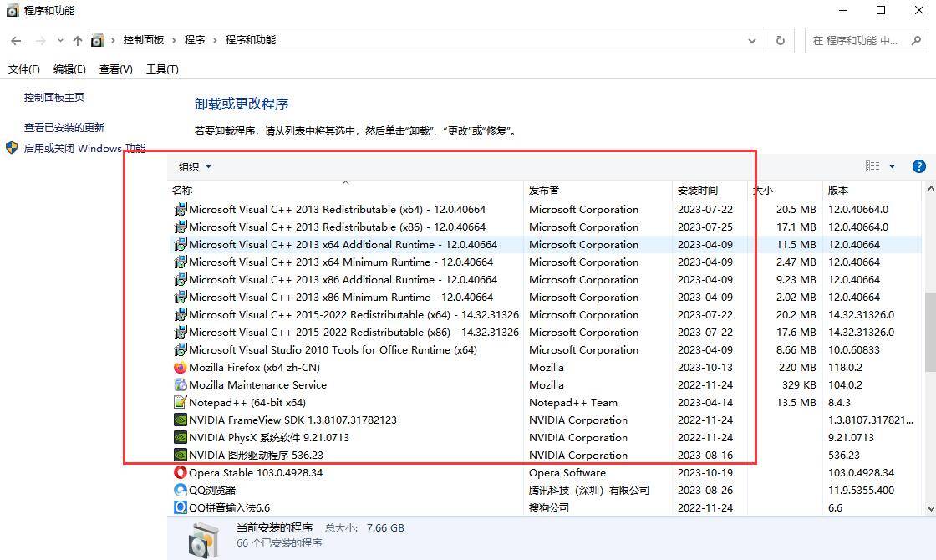Expand the address bar history dropdown

point(752,41)
